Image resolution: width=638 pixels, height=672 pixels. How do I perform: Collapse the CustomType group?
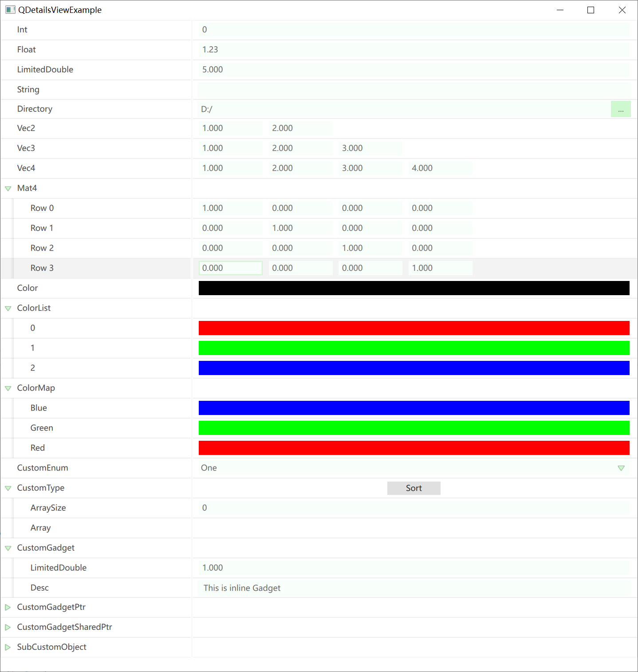tap(8, 488)
